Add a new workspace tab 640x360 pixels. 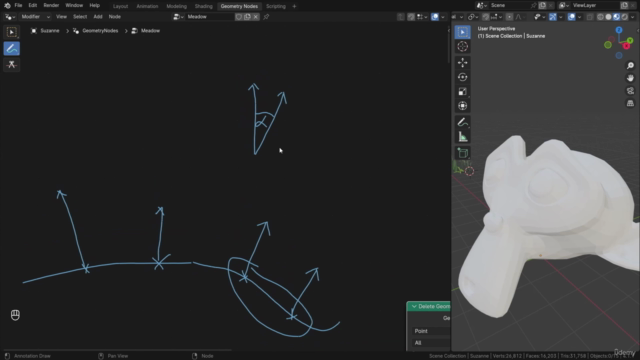click(294, 6)
